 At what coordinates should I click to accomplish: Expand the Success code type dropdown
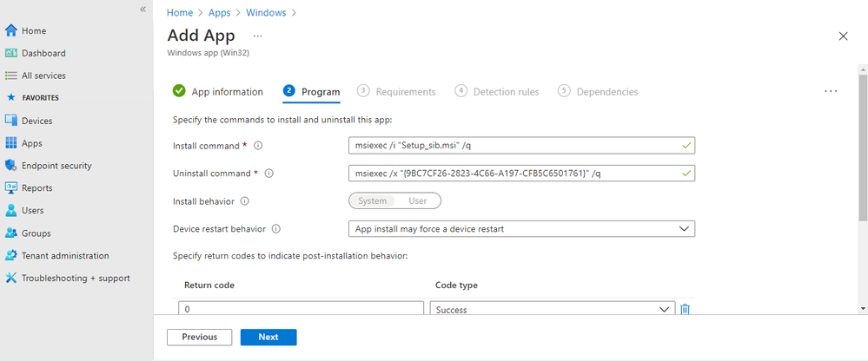pyautogui.click(x=552, y=310)
